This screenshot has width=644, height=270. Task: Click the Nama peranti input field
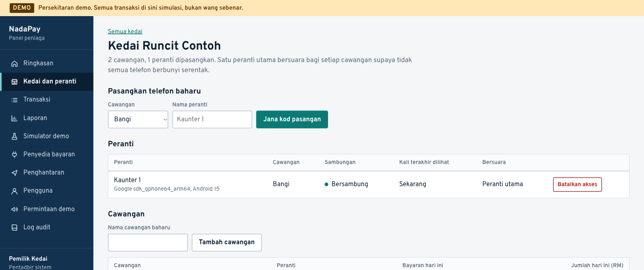[x=212, y=120]
